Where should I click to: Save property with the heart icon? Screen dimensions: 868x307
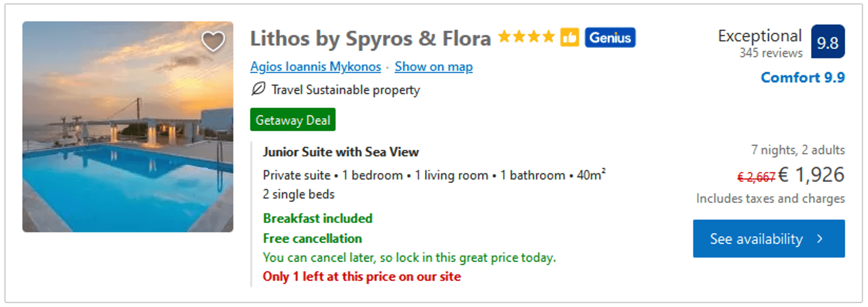point(212,42)
